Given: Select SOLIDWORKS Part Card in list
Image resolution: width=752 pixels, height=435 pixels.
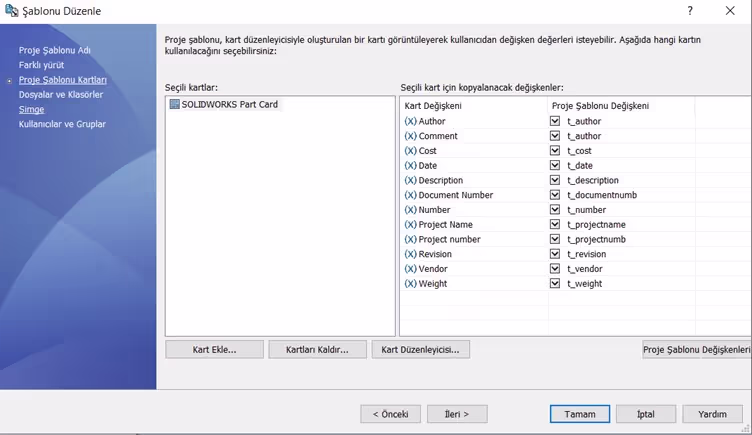Looking at the screenshot, I should [x=224, y=104].
